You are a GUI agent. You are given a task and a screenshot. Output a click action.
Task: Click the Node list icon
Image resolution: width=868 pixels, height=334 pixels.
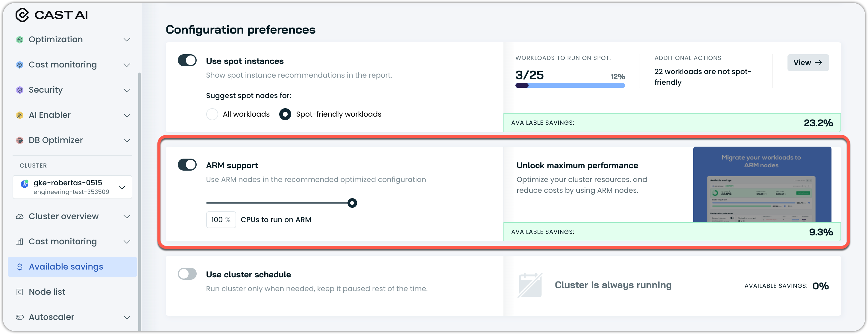pyautogui.click(x=20, y=292)
